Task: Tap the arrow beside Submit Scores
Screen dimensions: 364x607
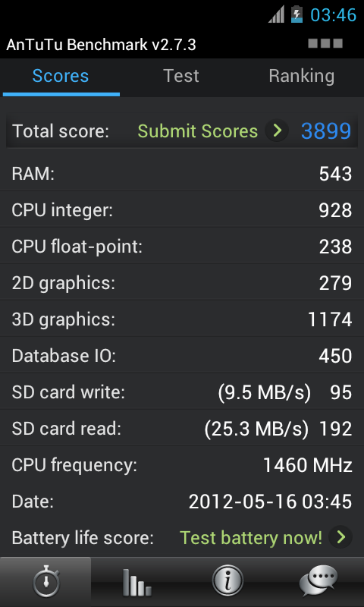Action: click(x=277, y=131)
